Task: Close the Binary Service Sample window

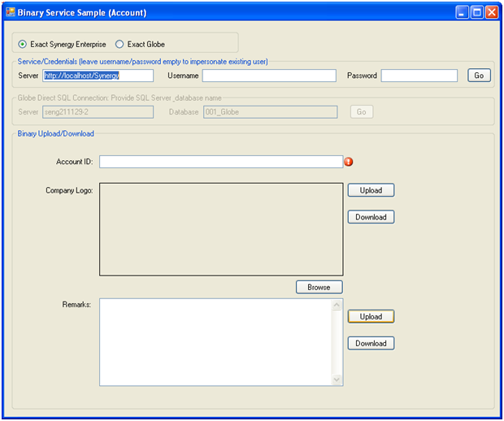Action: [492, 12]
